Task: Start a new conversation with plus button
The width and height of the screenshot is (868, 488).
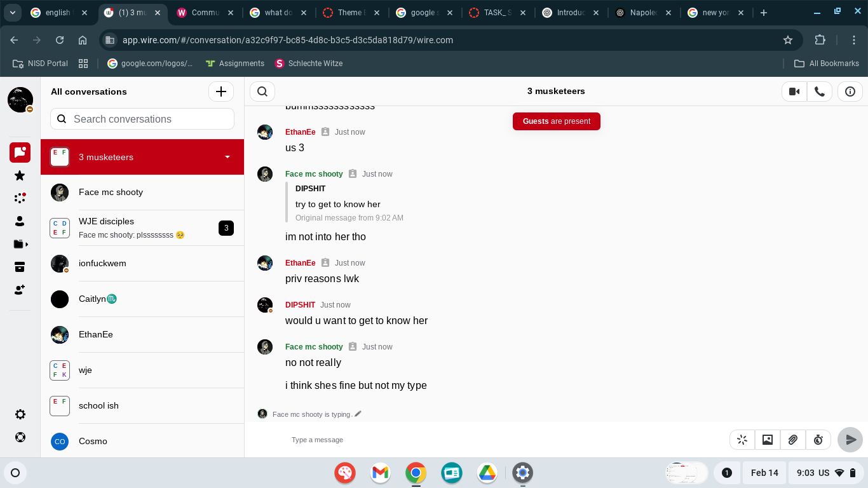Action: [x=221, y=91]
